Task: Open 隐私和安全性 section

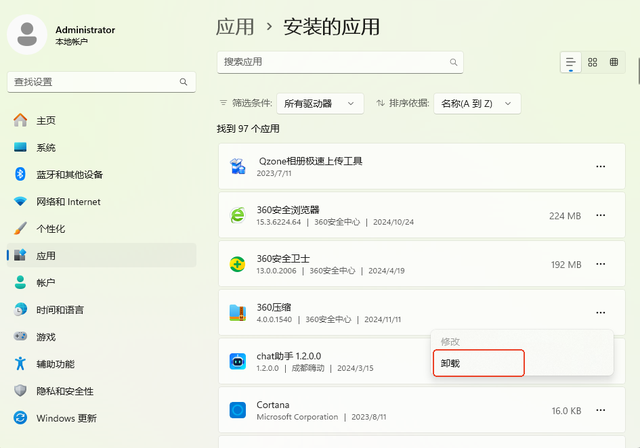Action: 102,391
